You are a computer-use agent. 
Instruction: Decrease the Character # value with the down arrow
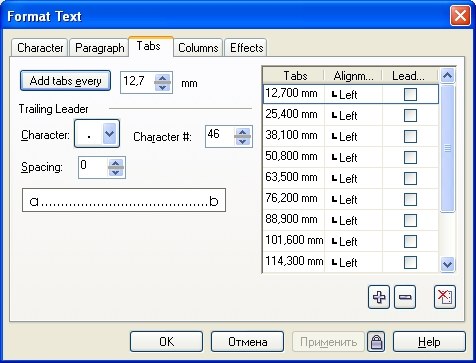pyautogui.click(x=243, y=141)
